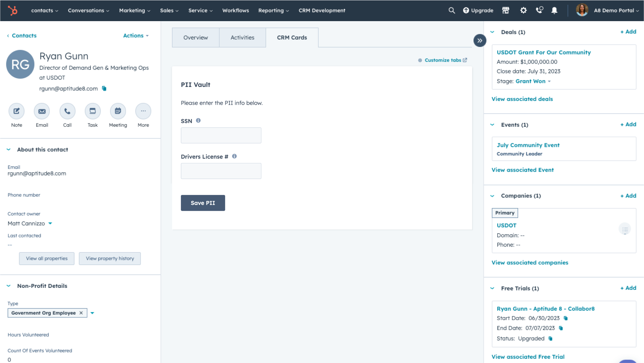Image resolution: width=644 pixels, height=363 pixels.
Task: Compose an Email to the contact
Action: 42,111
